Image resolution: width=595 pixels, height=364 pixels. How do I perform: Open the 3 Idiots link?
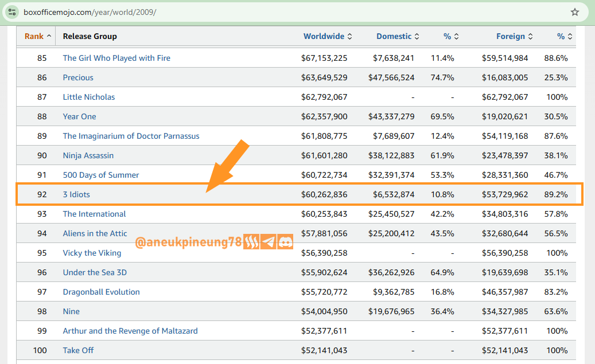tap(76, 194)
